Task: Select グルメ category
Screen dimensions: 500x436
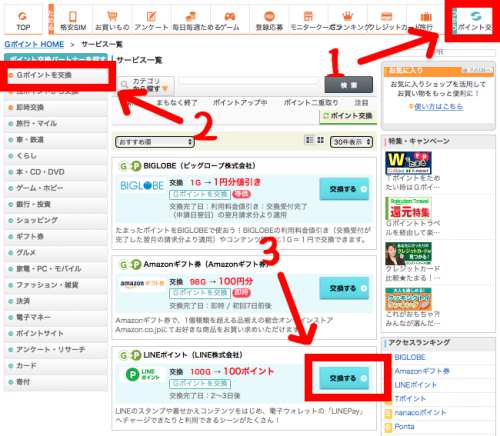Action: click(56, 253)
